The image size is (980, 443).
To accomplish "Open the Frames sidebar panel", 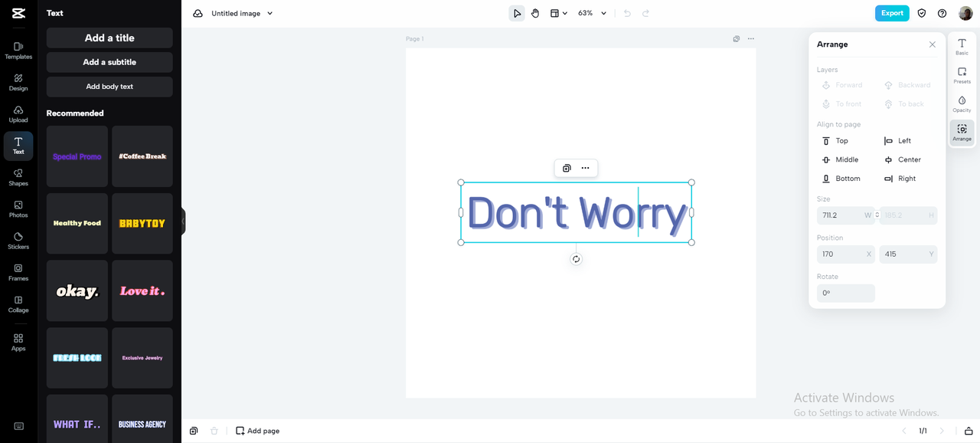I will (x=18, y=272).
